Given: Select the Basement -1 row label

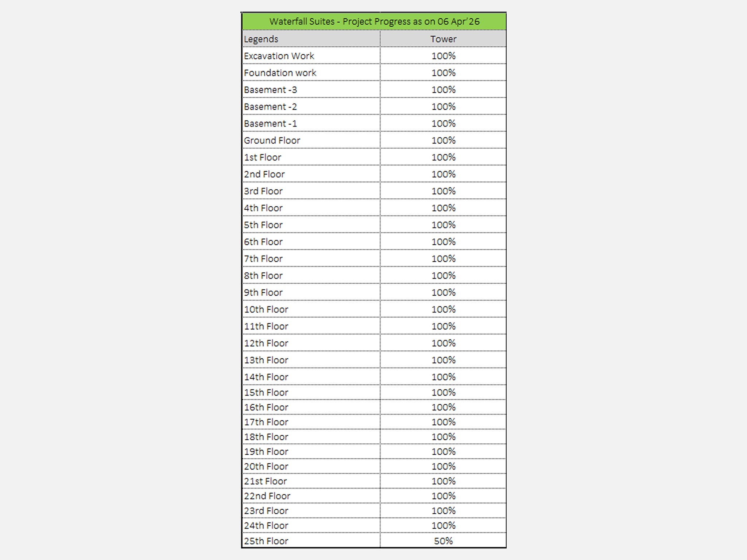Looking at the screenshot, I should coord(270,124).
